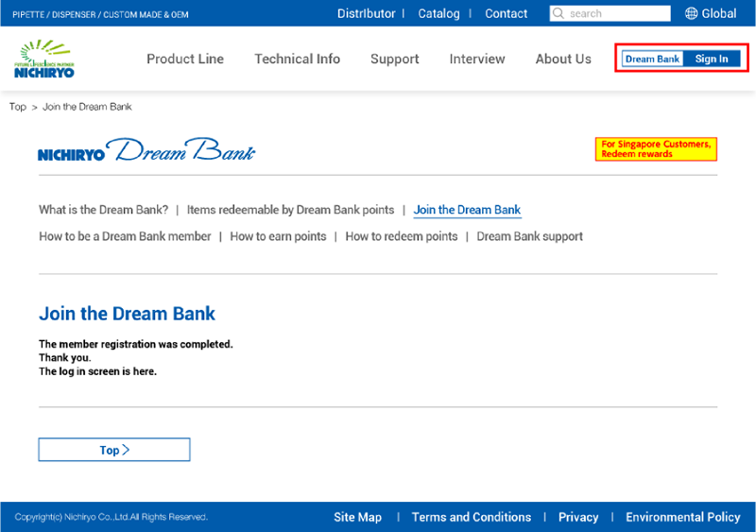
Task: Open the Technical Info menu
Action: pyautogui.click(x=297, y=59)
